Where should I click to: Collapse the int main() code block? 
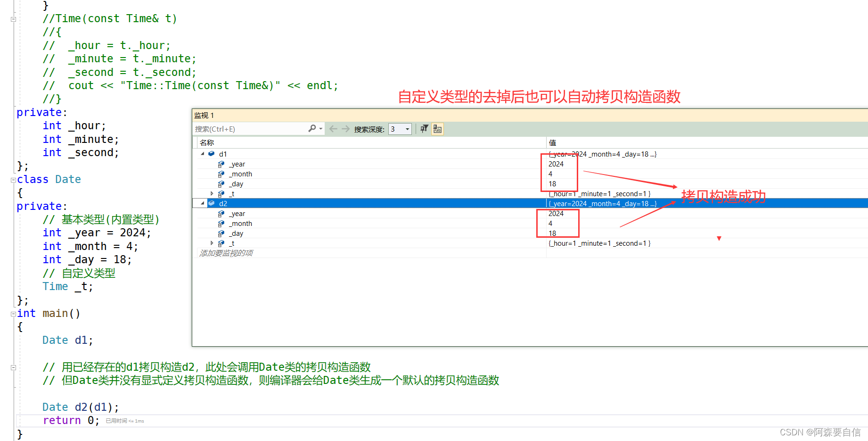click(x=13, y=314)
